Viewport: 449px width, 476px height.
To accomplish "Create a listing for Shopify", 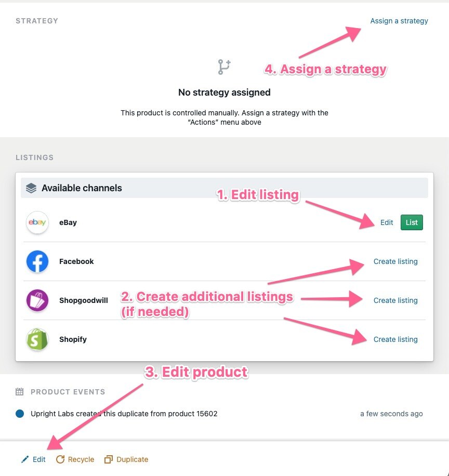I will 395,339.
